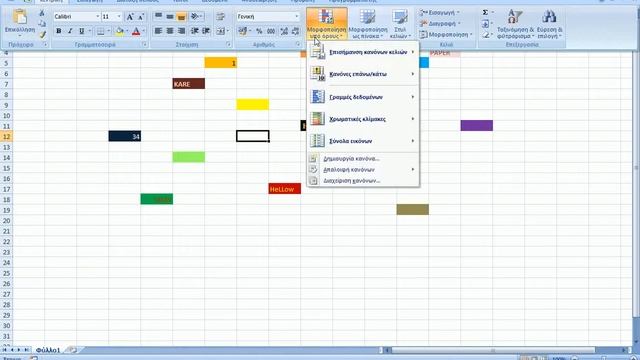Select the Format Painter brush icon
The image size is (640, 360).
click(42, 35)
